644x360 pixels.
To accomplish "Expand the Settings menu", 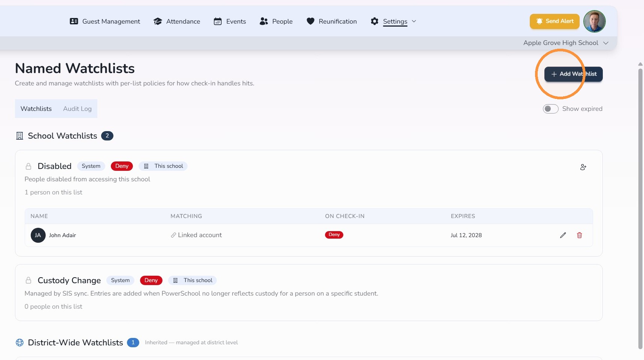I will [394, 21].
